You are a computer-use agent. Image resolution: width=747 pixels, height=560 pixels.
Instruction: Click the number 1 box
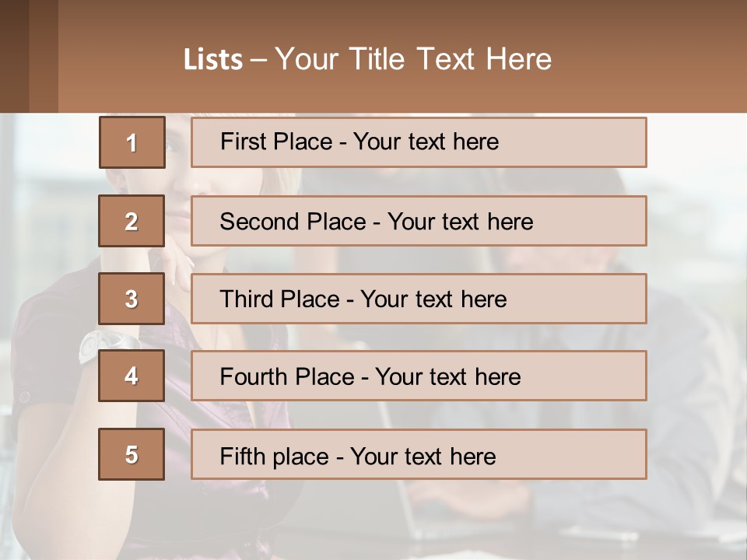(132, 142)
